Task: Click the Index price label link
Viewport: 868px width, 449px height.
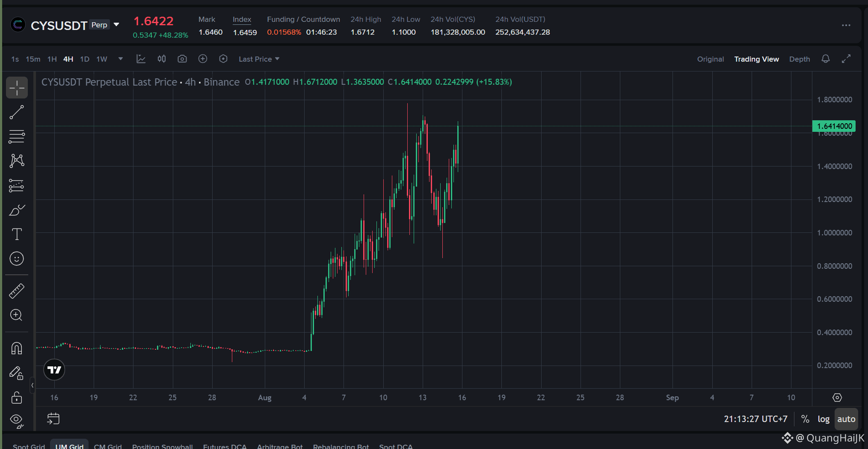Action: pos(242,19)
